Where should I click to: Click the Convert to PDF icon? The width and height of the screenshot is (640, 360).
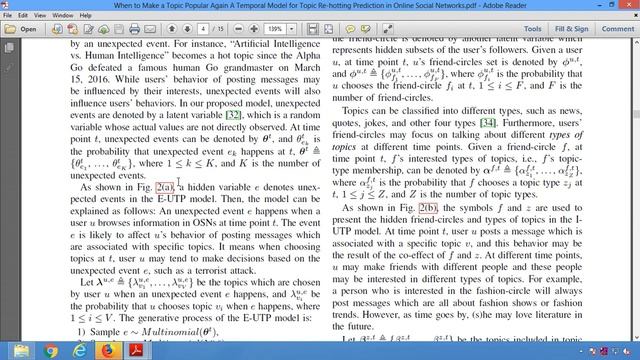pyautogui.click(x=57, y=29)
